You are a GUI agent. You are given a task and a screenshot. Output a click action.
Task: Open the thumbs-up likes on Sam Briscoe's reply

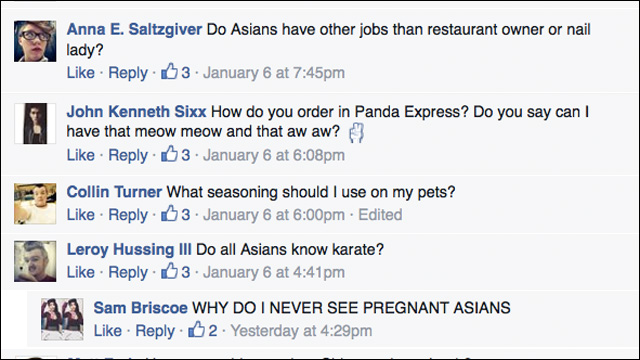(203, 330)
